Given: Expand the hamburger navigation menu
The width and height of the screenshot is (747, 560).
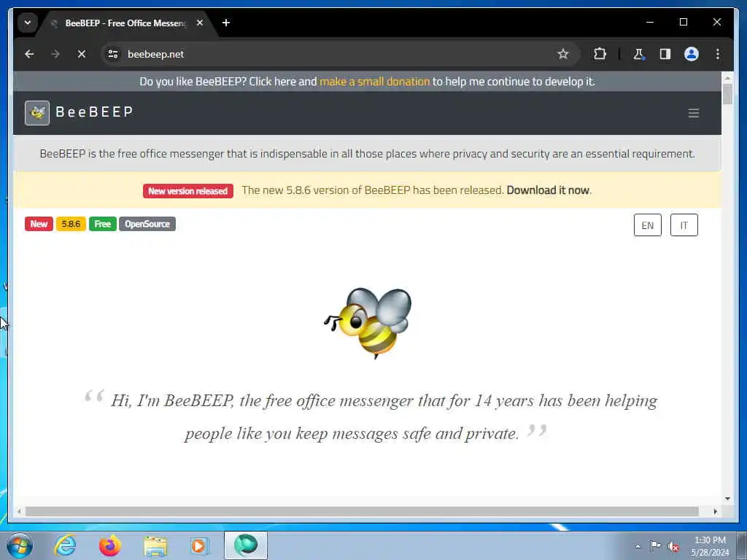Looking at the screenshot, I should (x=694, y=113).
